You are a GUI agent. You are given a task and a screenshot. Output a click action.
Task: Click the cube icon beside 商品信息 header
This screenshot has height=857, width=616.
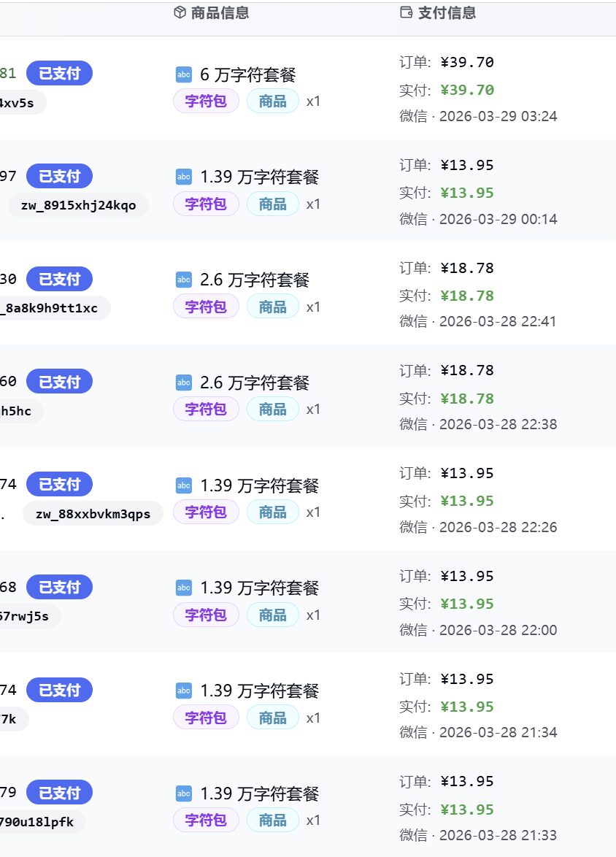[180, 12]
